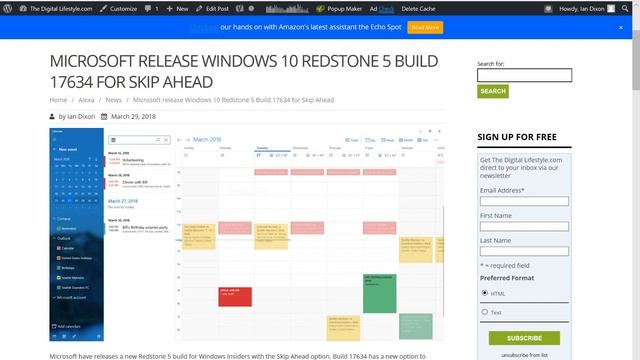
Task: Click Delete Cache in admin bar
Action: (418, 9)
